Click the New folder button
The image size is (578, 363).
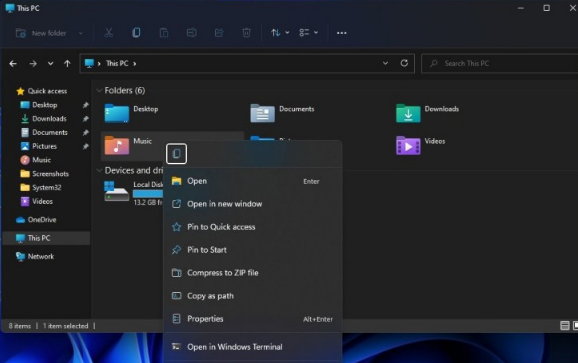tap(41, 33)
